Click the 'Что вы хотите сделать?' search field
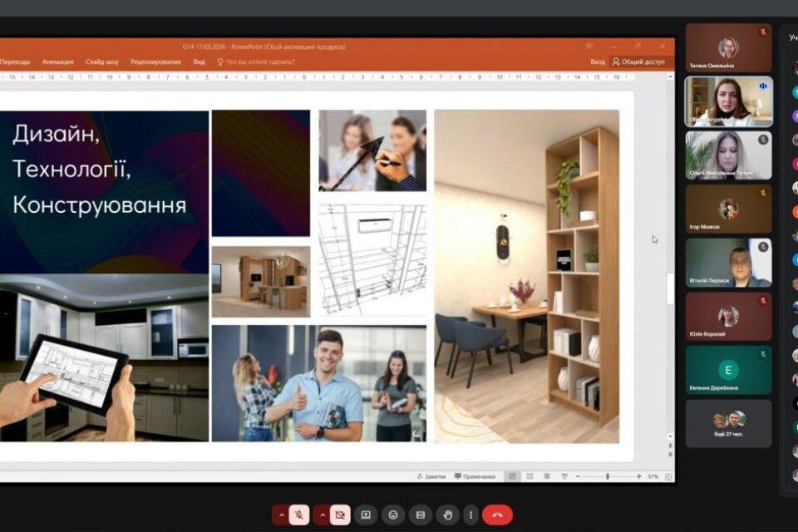The width and height of the screenshot is (798, 532). coord(256,62)
